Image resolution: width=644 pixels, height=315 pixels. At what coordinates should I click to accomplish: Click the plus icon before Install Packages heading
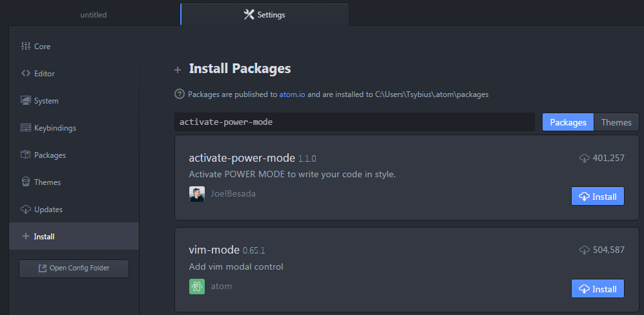click(x=178, y=70)
